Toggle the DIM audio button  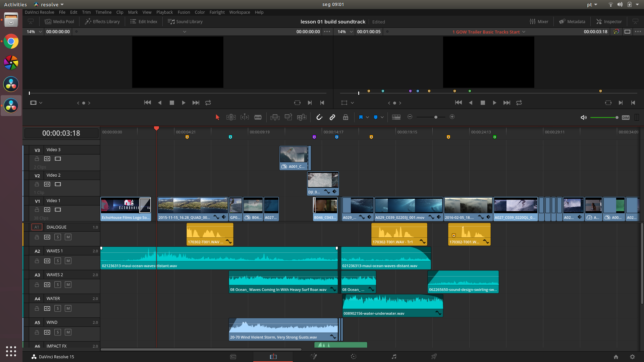[x=626, y=118]
